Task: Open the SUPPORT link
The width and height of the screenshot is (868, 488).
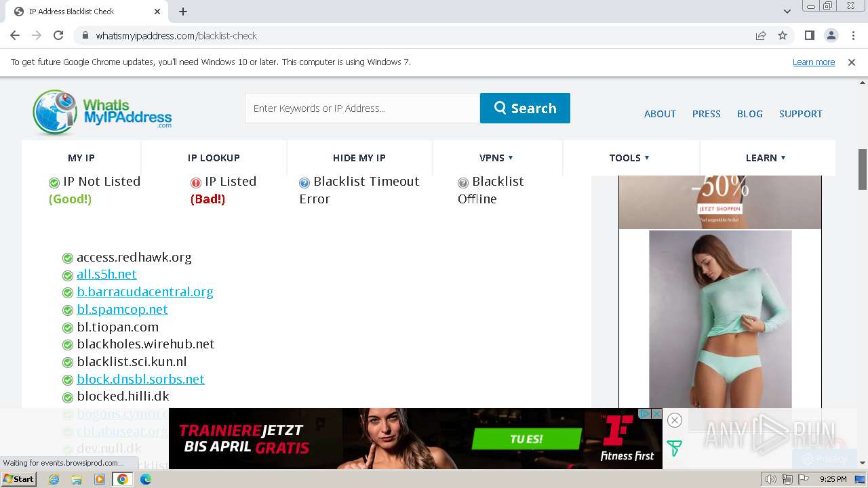Action: 800,114
